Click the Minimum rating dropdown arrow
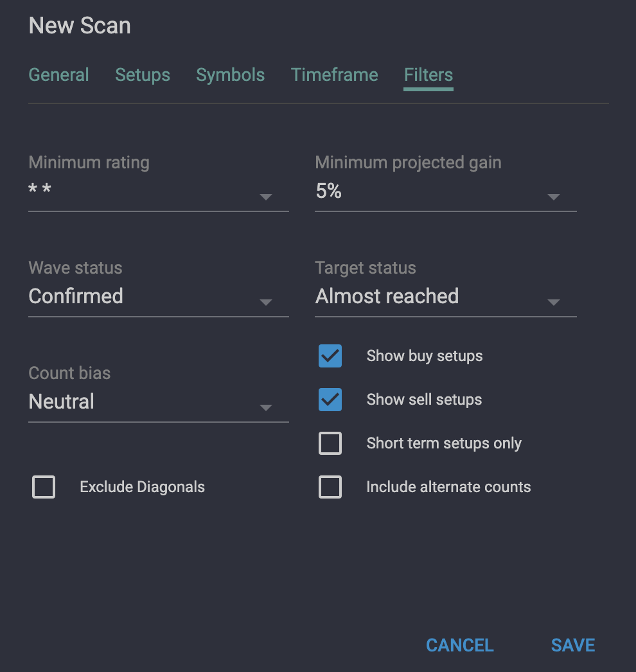 (265, 197)
